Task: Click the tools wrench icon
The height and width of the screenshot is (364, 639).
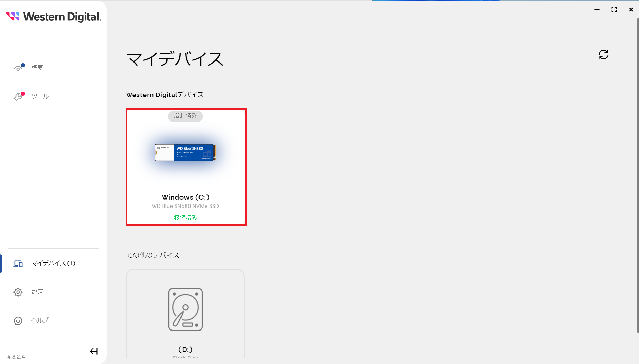Action: coord(18,97)
